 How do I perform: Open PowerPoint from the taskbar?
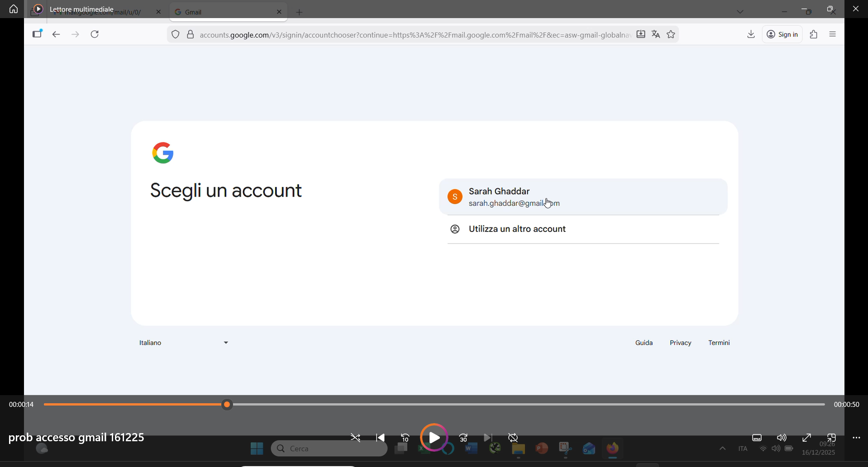point(542,448)
